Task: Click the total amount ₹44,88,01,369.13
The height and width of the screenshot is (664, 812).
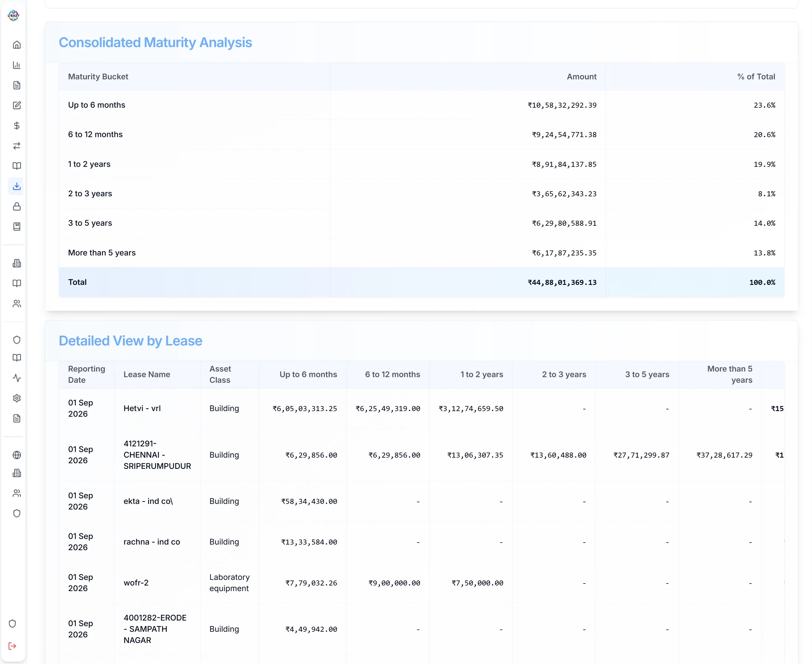Action: (562, 282)
